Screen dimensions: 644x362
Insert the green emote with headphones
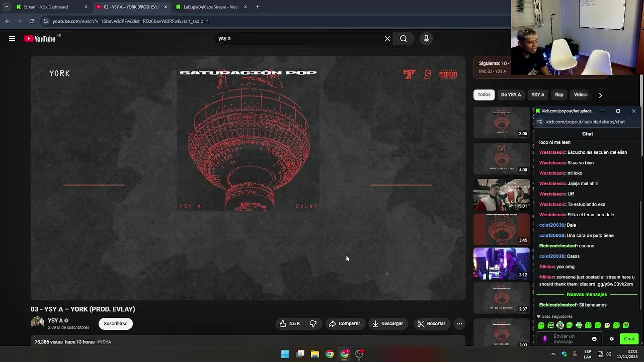tap(560, 325)
